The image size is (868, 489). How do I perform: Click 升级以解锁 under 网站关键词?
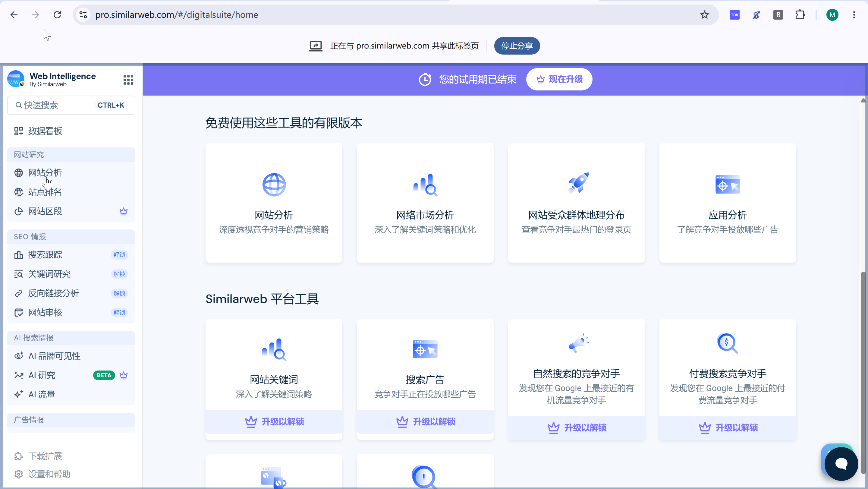(x=274, y=421)
